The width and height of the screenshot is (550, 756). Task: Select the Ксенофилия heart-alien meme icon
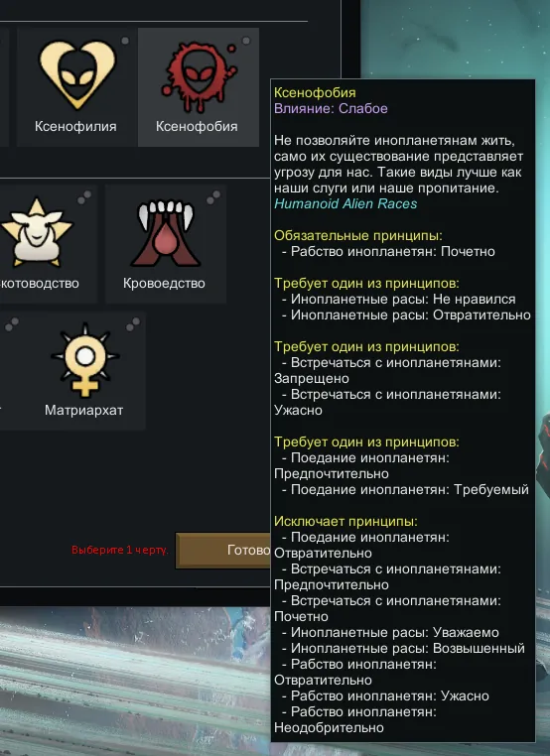click(77, 74)
